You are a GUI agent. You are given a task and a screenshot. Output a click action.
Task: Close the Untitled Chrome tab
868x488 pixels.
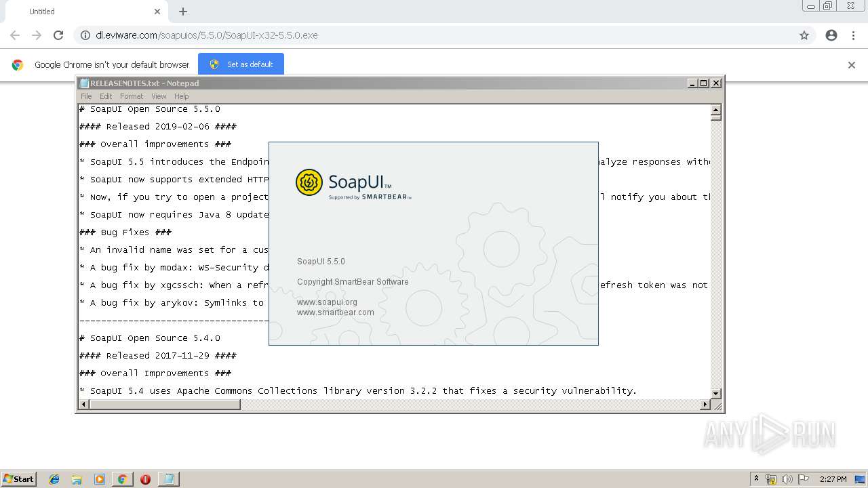[x=157, y=12]
